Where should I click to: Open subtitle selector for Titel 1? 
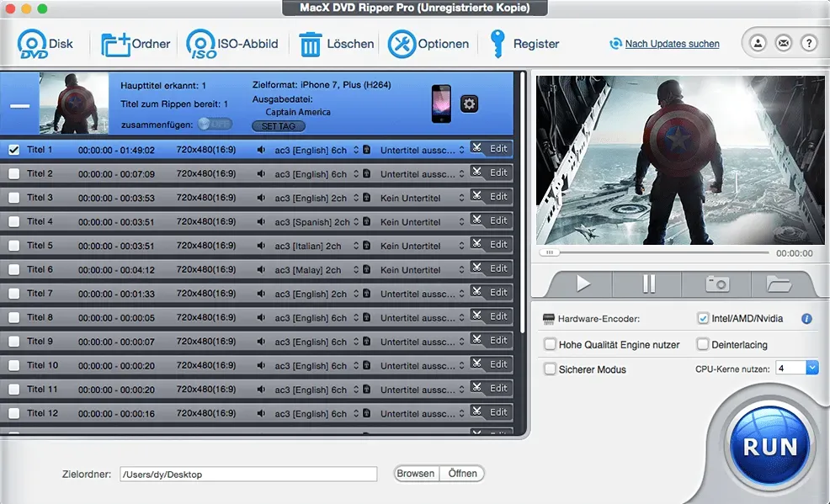pos(461,150)
